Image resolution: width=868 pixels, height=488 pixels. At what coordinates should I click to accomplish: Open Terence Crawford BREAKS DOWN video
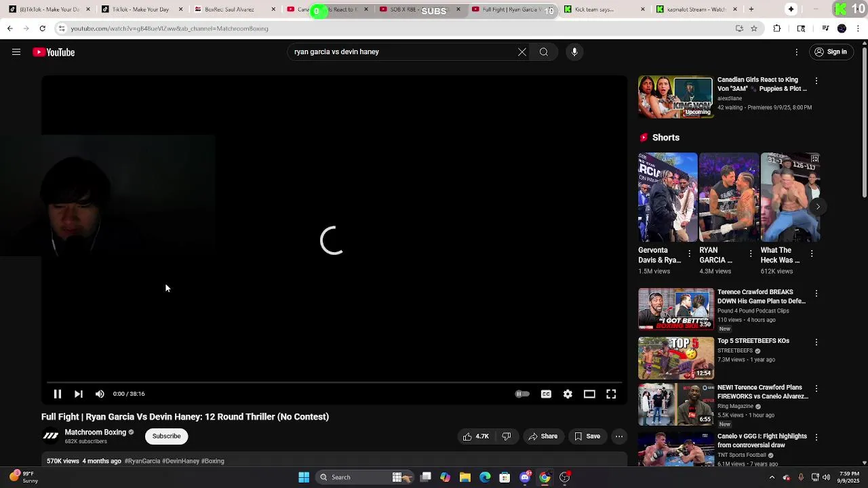pos(676,309)
